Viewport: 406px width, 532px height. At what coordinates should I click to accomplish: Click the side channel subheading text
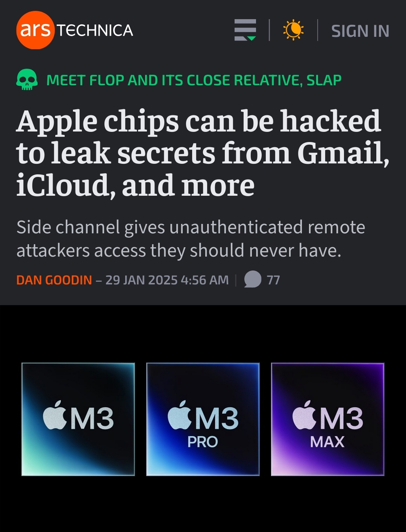click(191, 239)
